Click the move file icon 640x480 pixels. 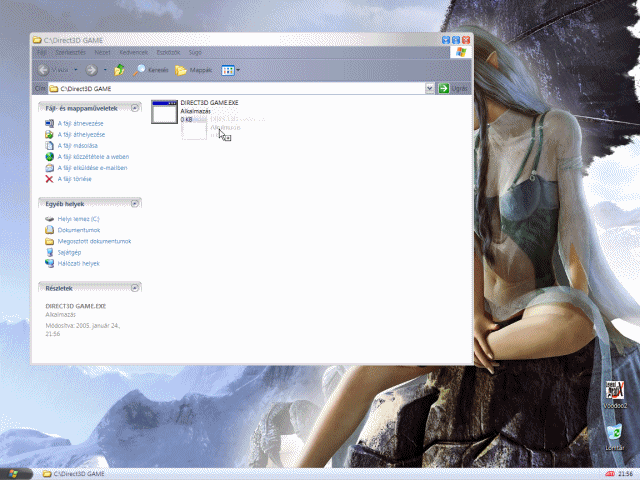coord(49,134)
